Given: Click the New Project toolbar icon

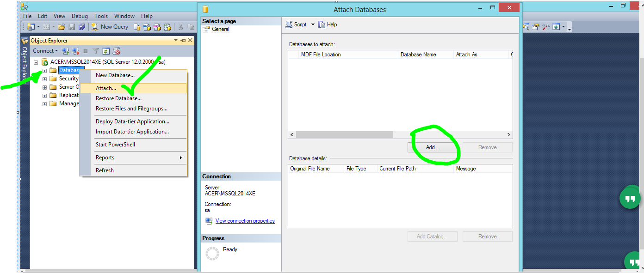Looking at the screenshot, I should [x=31, y=27].
